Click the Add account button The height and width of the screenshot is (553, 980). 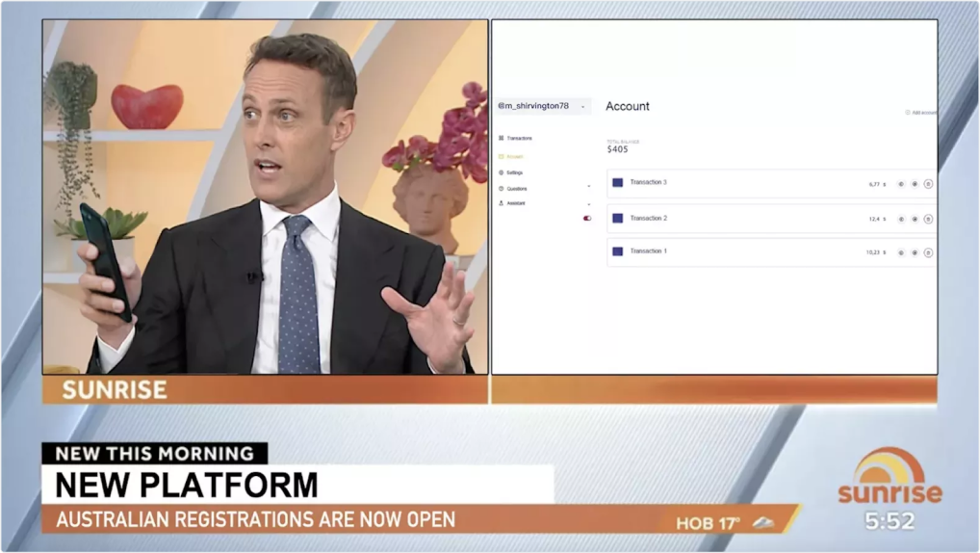pyautogui.click(x=920, y=113)
